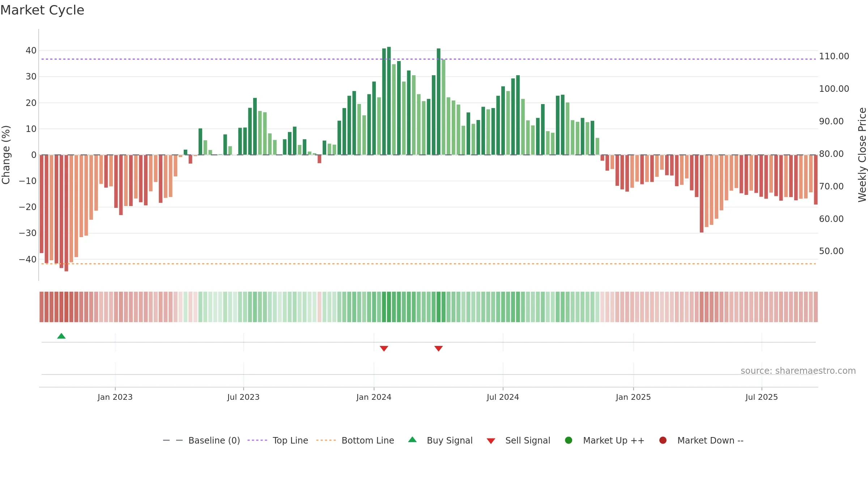Click the Weekly Close Price axis title
The width and height of the screenshot is (868, 488).
(x=862, y=155)
